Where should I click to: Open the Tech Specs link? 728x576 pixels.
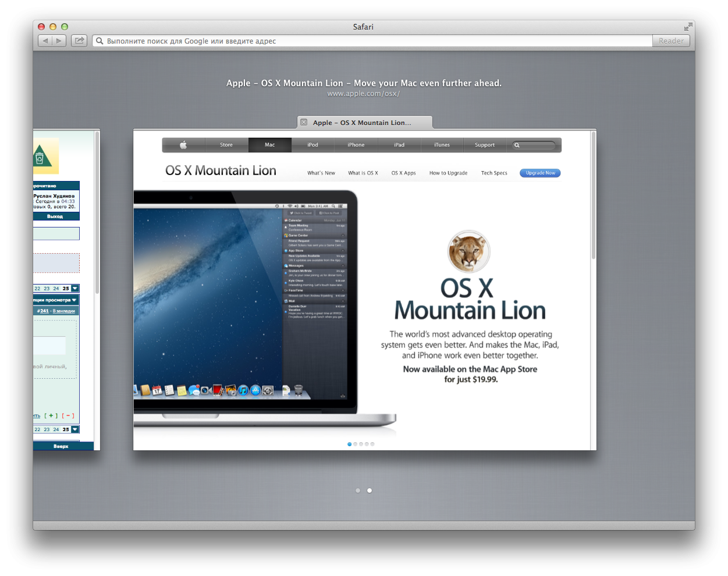[x=494, y=173]
